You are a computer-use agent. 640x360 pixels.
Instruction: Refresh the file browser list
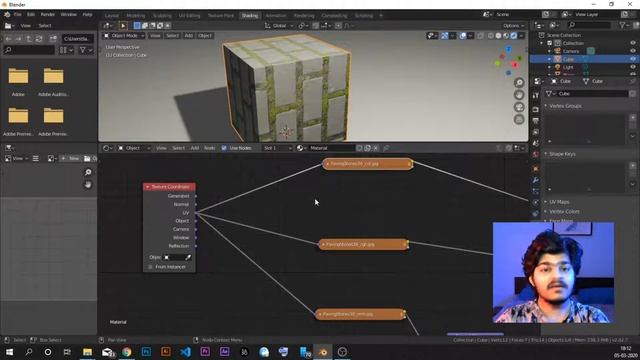tap(39, 39)
